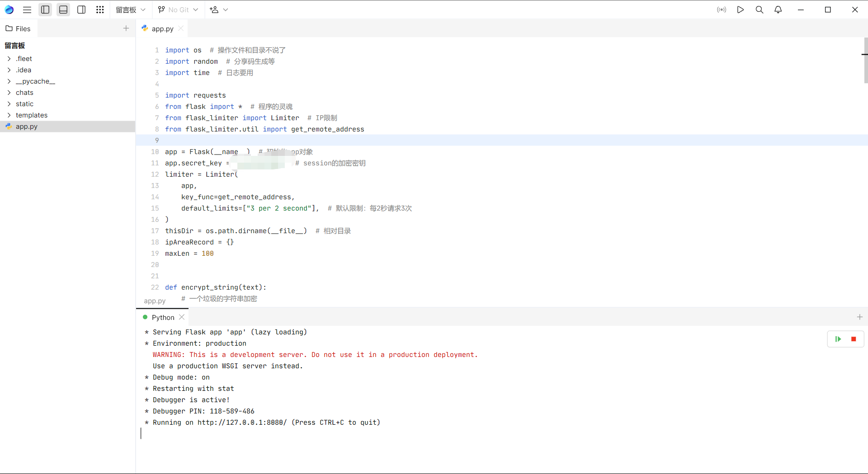The height and width of the screenshot is (474, 868).
Task: Open the 留言板 project dropdown
Action: pyautogui.click(x=131, y=9)
